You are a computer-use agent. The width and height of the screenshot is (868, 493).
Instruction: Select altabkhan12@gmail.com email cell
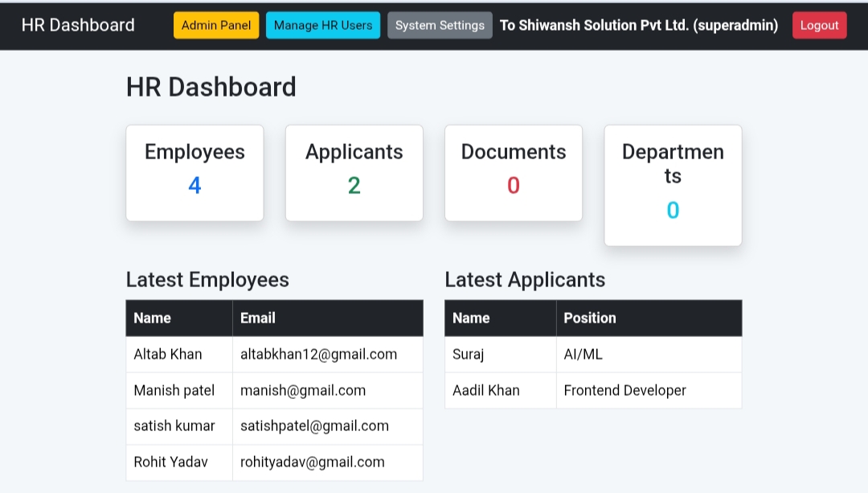coord(328,354)
